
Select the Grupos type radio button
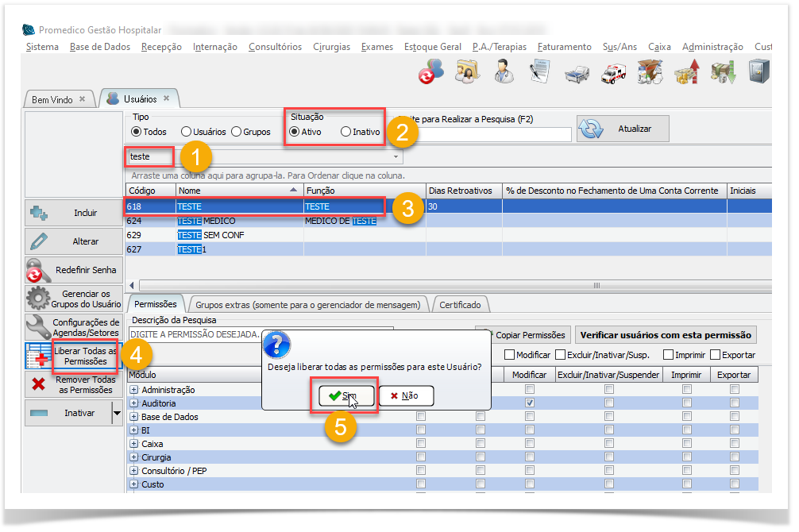237,132
